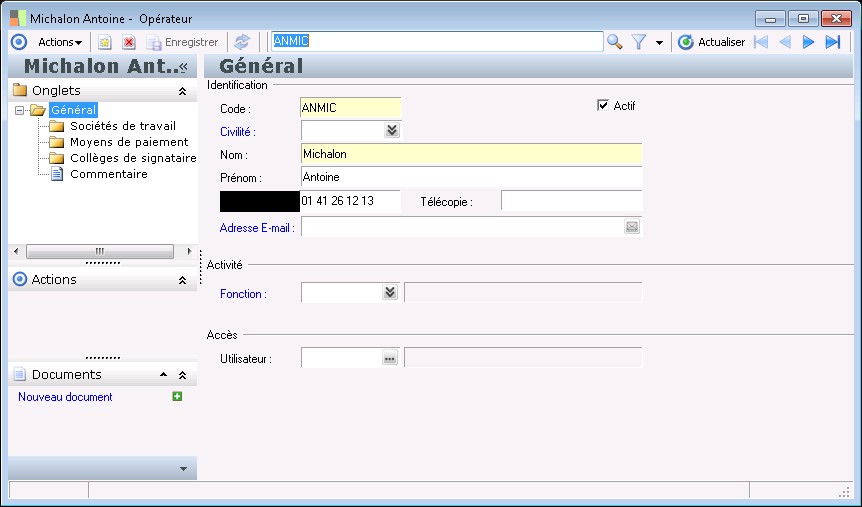Viewport: 862px width, 507px height.
Task: Click the green plus add document icon
Action: [x=177, y=396]
